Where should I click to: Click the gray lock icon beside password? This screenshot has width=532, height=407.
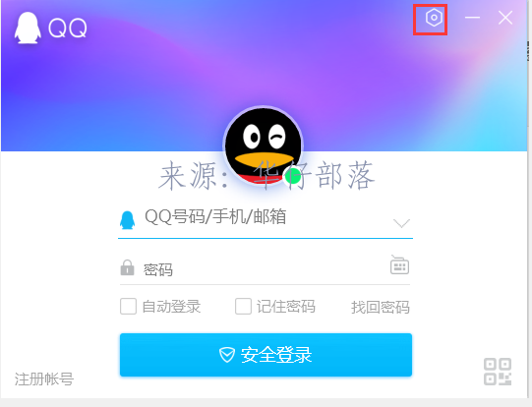tap(127, 267)
